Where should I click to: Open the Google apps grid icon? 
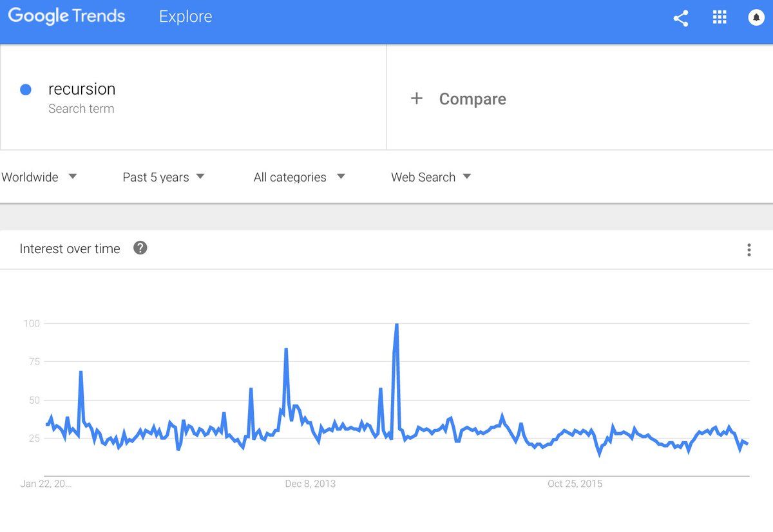[720, 17]
